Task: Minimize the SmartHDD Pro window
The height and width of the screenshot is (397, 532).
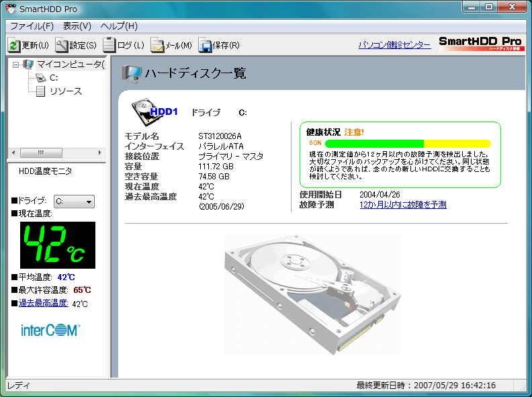Action: pos(472,7)
